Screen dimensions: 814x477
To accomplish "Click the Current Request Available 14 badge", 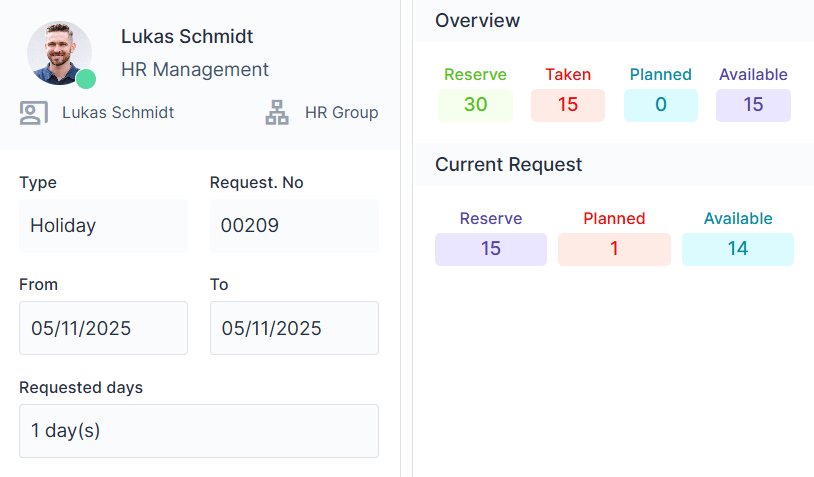I will point(738,249).
